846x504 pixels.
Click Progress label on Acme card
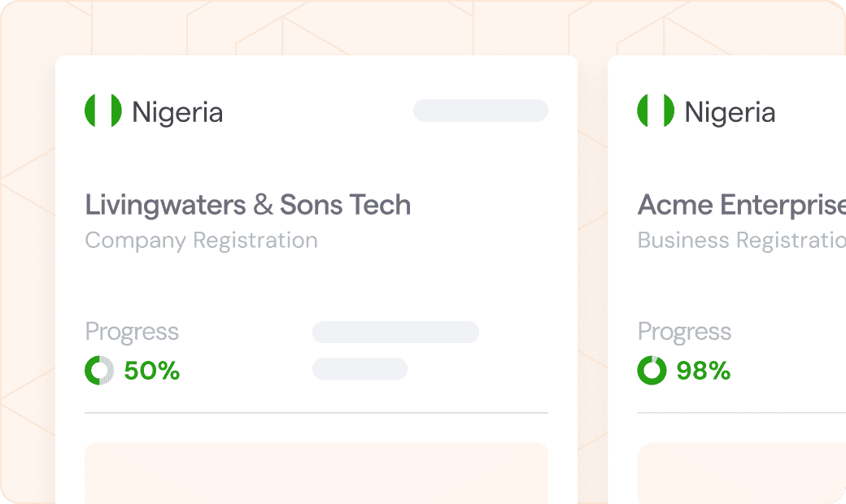coord(684,332)
